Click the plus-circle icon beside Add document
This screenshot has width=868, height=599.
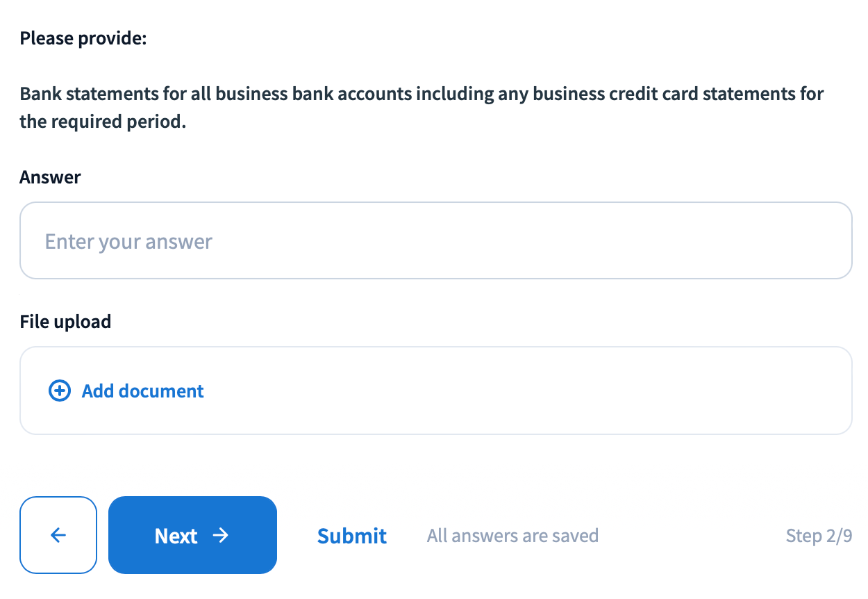point(60,391)
